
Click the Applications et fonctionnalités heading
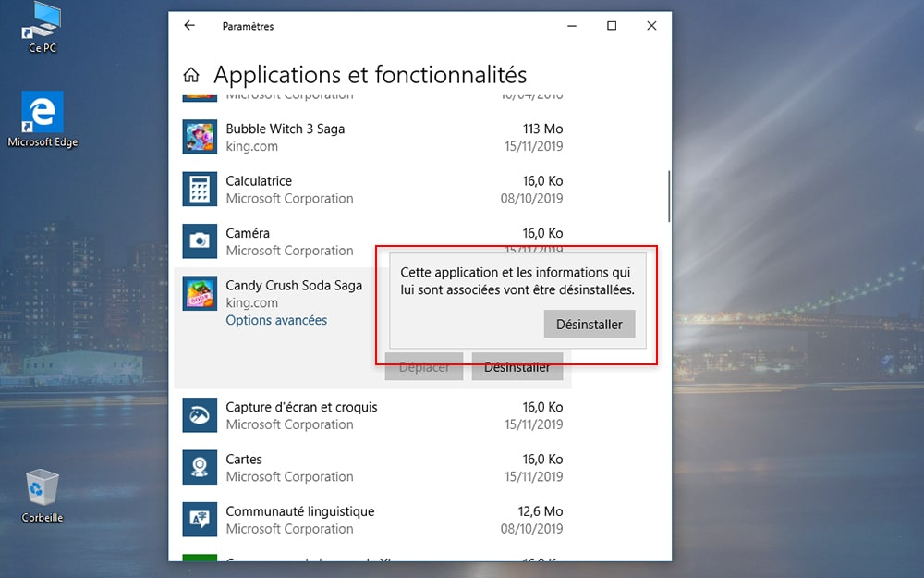coord(371,75)
